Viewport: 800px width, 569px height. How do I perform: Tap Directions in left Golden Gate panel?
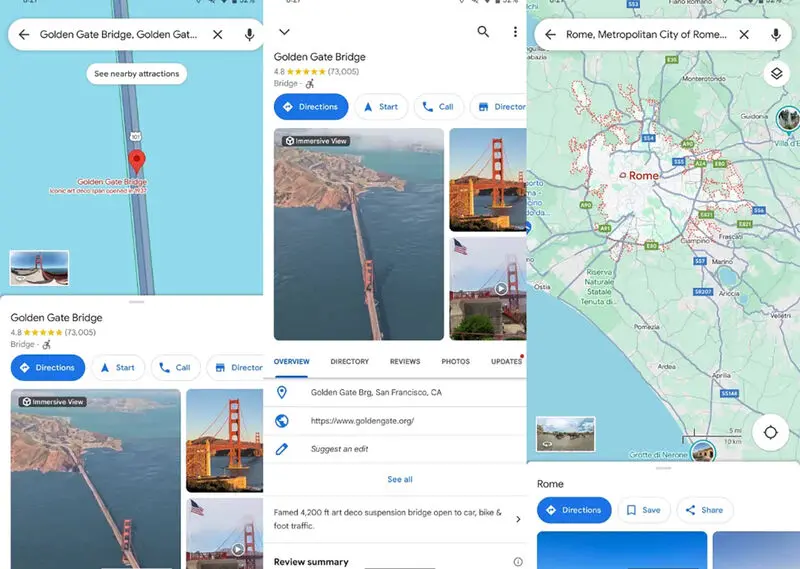(48, 367)
